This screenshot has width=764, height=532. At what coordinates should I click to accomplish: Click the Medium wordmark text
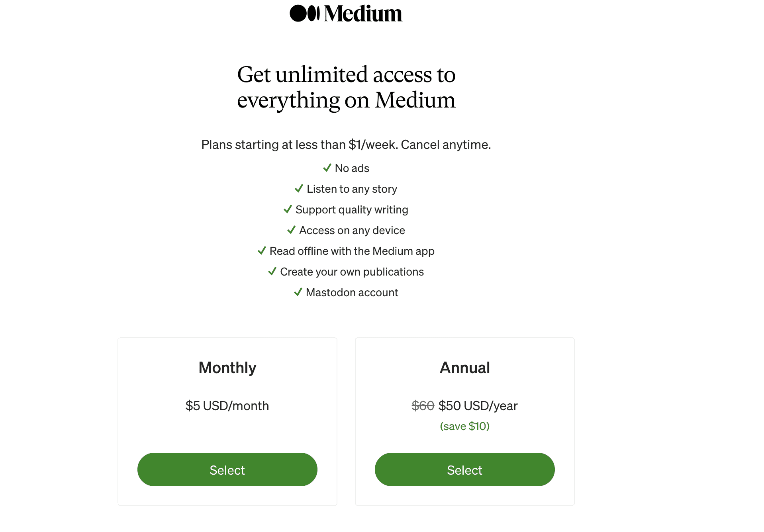tap(363, 14)
